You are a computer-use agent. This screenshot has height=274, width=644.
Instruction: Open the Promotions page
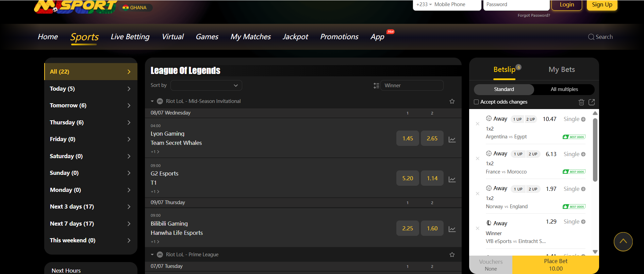[x=339, y=37]
